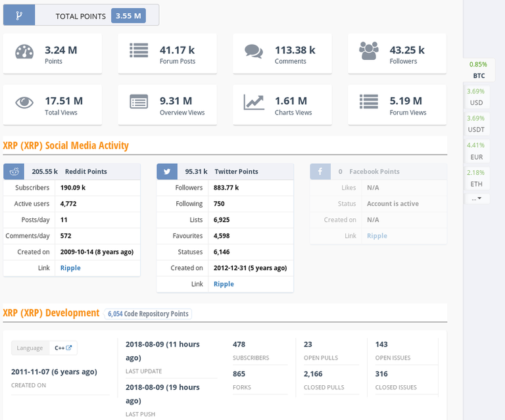The width and height of the screenshot is (505, 420).
Task: Click the list icon beside 5.19 M Forum Views
Action: click(x=369, y=101)
